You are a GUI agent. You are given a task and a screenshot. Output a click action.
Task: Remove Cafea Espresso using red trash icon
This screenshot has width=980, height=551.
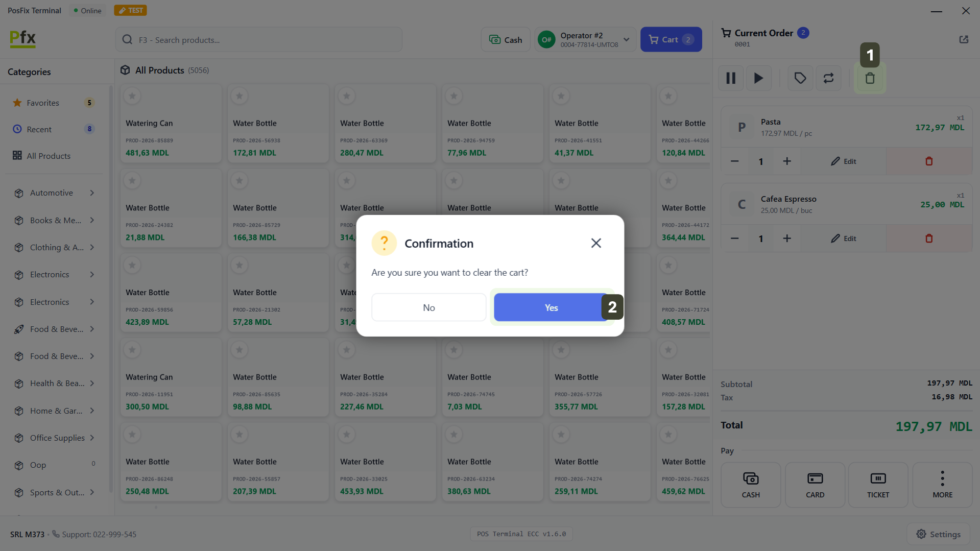928,238
